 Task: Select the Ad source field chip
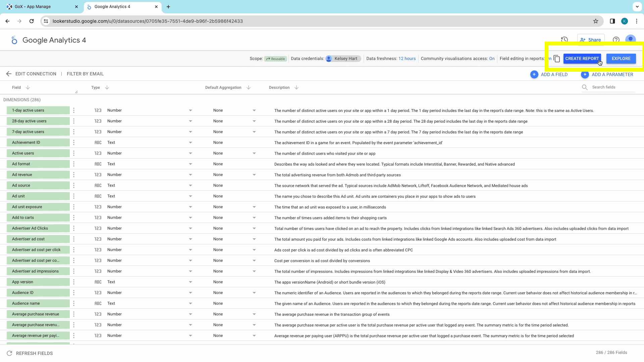[x=38, y=185]
